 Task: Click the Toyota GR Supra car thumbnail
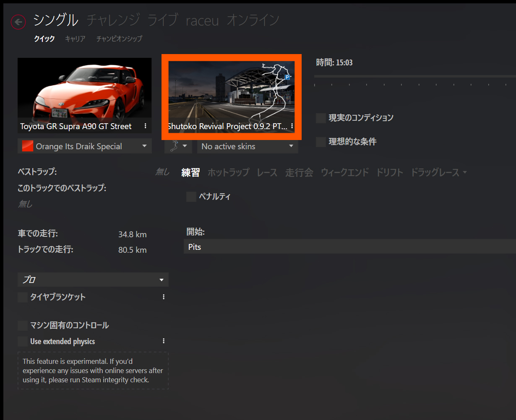click(x=85, y=96)
